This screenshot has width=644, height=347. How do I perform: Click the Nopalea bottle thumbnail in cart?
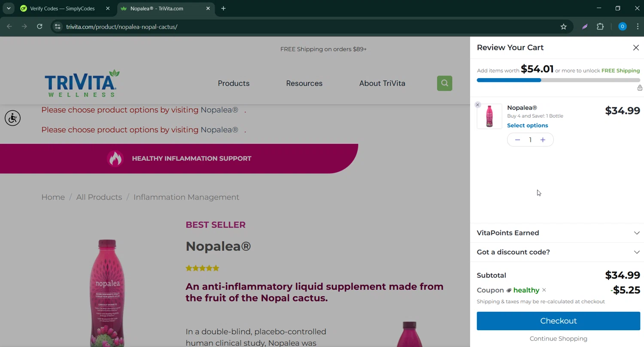[x=489, y=116]
